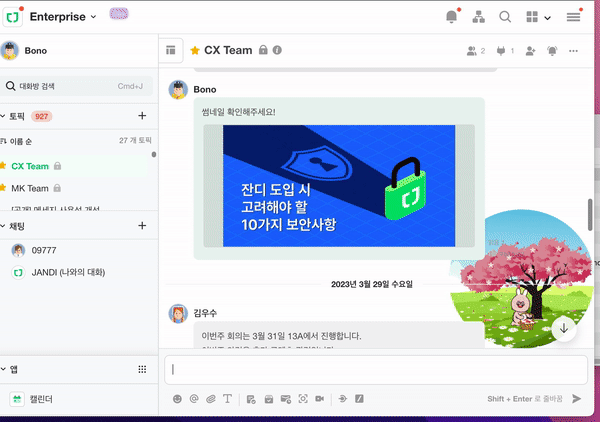Show topic info via the info icon
Viewport: 600px width, 422px height.
(x=277, y=50)
